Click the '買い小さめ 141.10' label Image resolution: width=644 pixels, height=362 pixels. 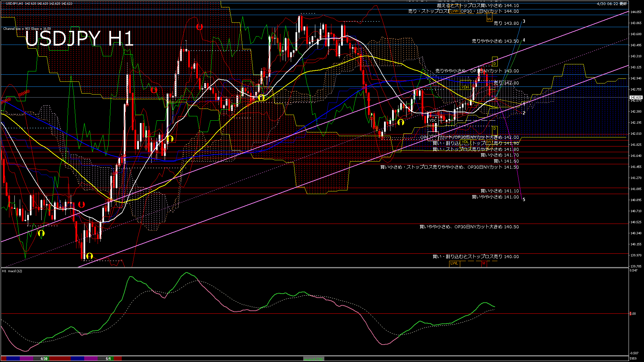(x=499, y=191)
